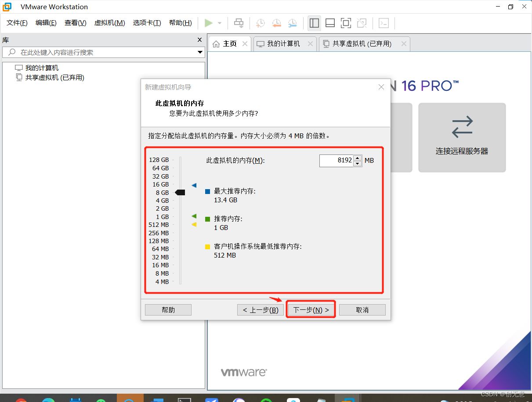Click the green 推荐内存 legend square

208,219
